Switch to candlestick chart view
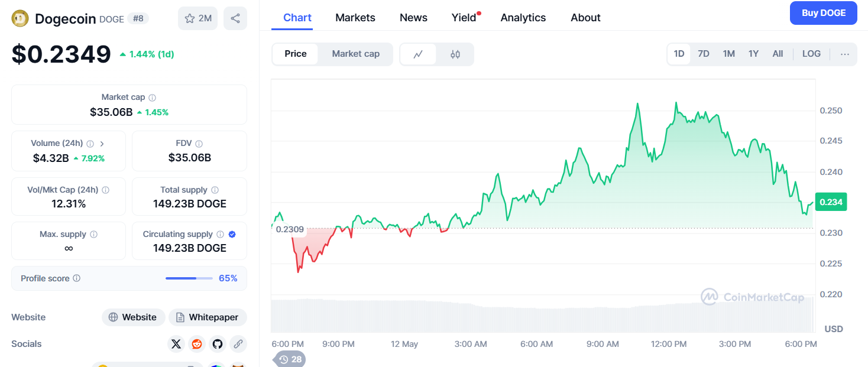This screenshot has height=367, width=868. (x=455, y=54)
